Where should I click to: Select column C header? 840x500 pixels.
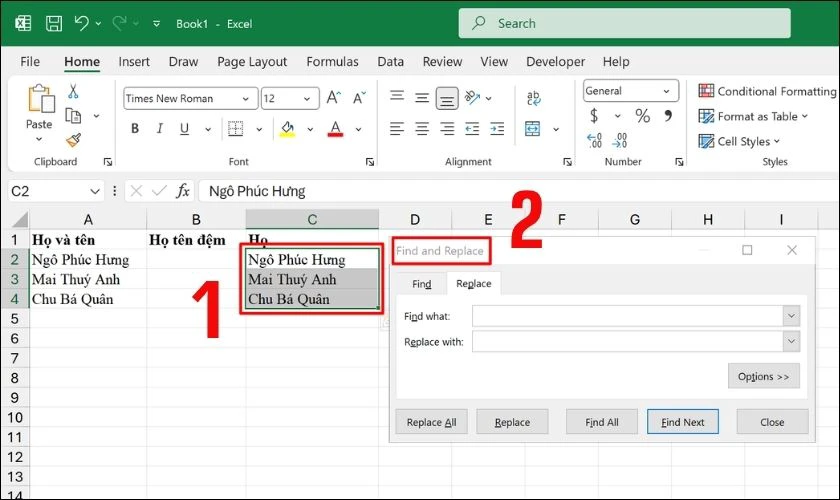coord(312,219)
